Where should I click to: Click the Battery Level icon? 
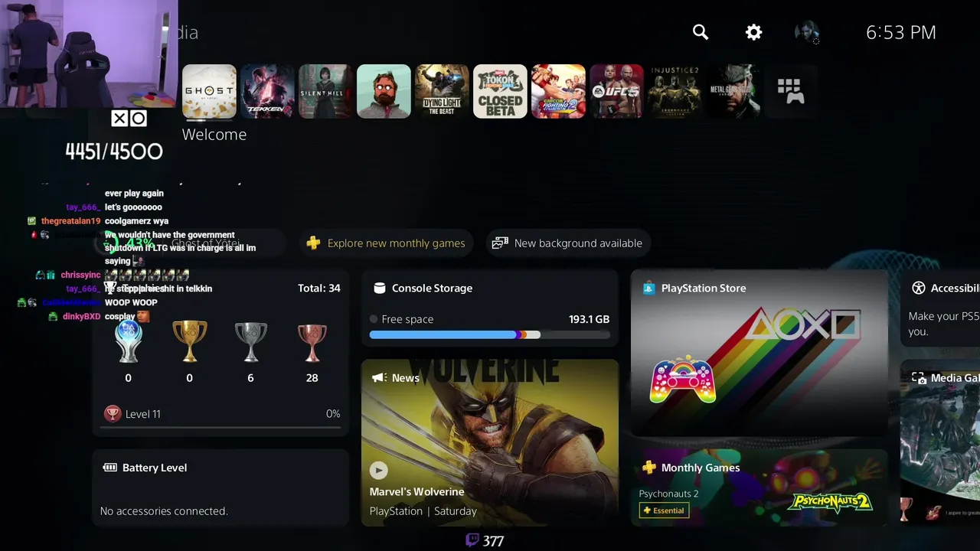[x=109, y=468]
